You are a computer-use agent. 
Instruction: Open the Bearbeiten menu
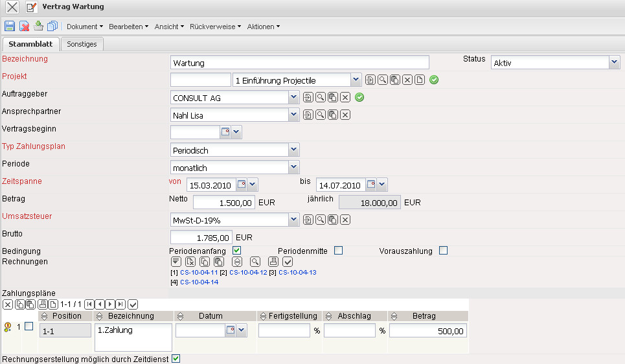click(129, 27)
